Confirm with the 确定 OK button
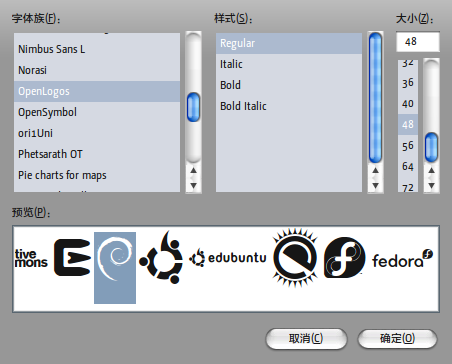Image resolution: width=452 pixels, height=364 pixels. click(397, 339)
